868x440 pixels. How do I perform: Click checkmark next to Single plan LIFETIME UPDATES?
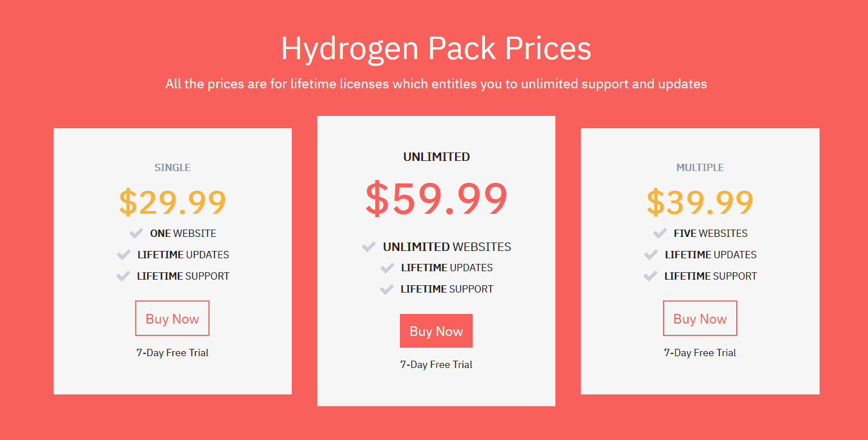123,255
